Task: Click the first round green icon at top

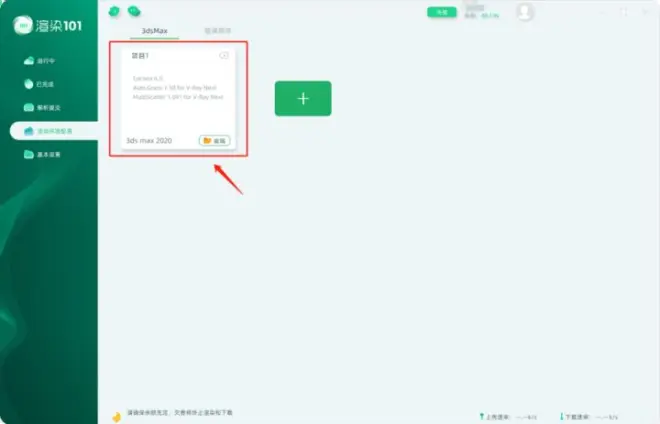Action: pyautogui.click(x=114, y=12)
